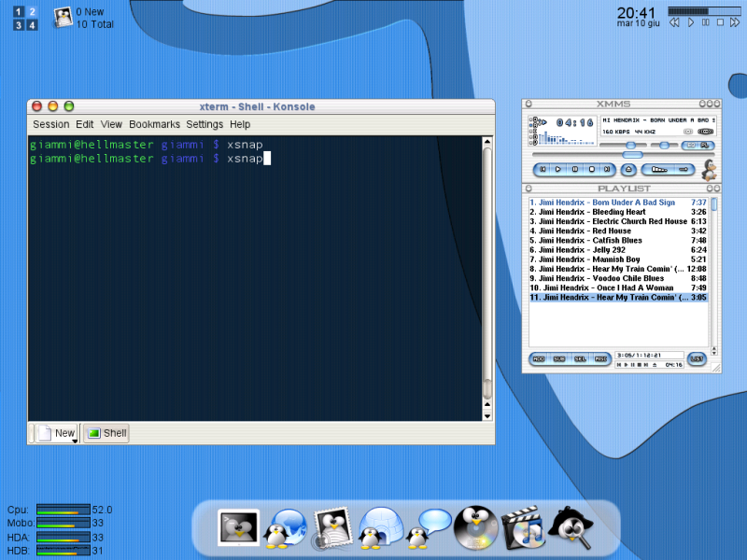Open XMMS playlist SEL menu
The height and width of the screenshot is (560, 747).
click(580, 358)
